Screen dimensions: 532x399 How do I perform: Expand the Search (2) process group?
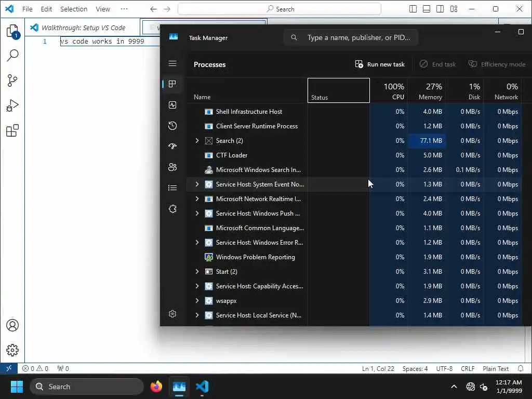click(197, 140)
